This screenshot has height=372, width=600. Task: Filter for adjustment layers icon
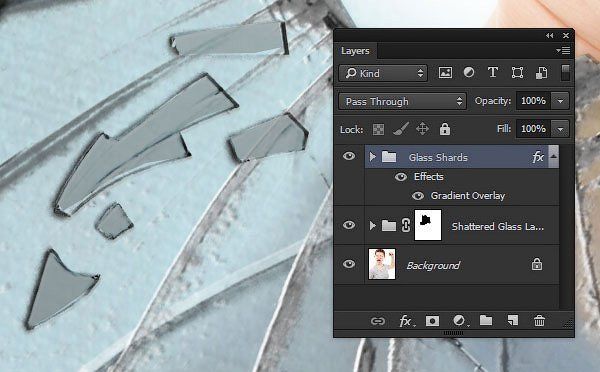[x=469, y=72]
